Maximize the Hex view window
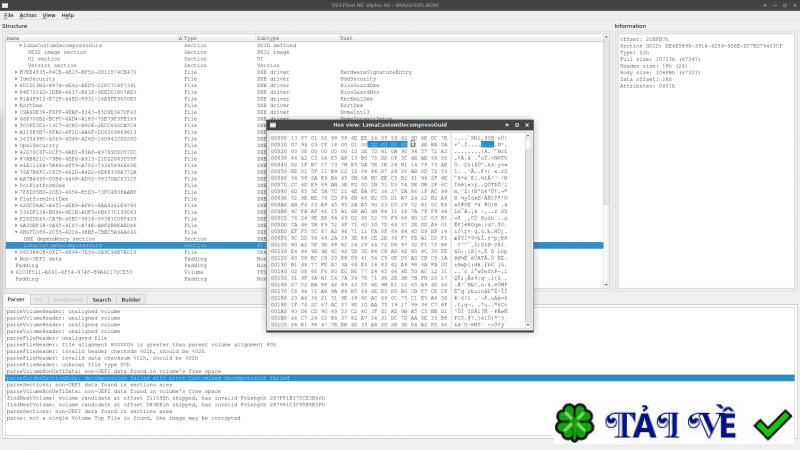The image size is (800, 450). point(517,125)
